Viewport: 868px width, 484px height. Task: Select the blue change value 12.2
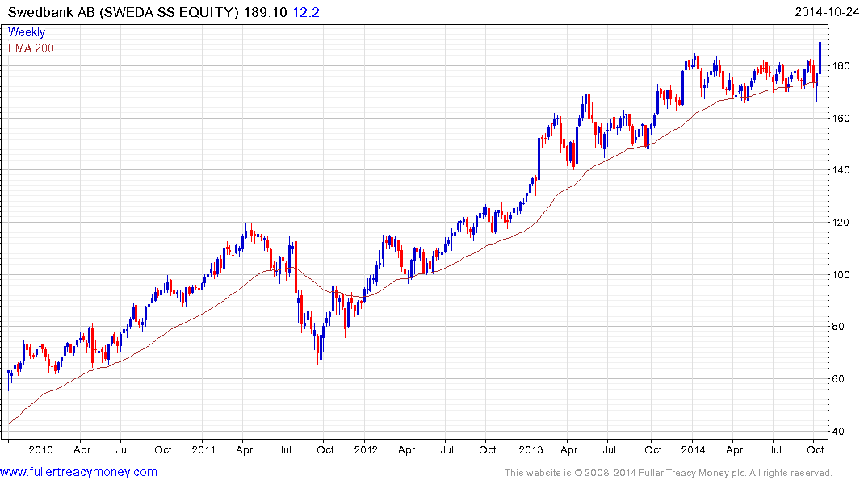(305, 12)
